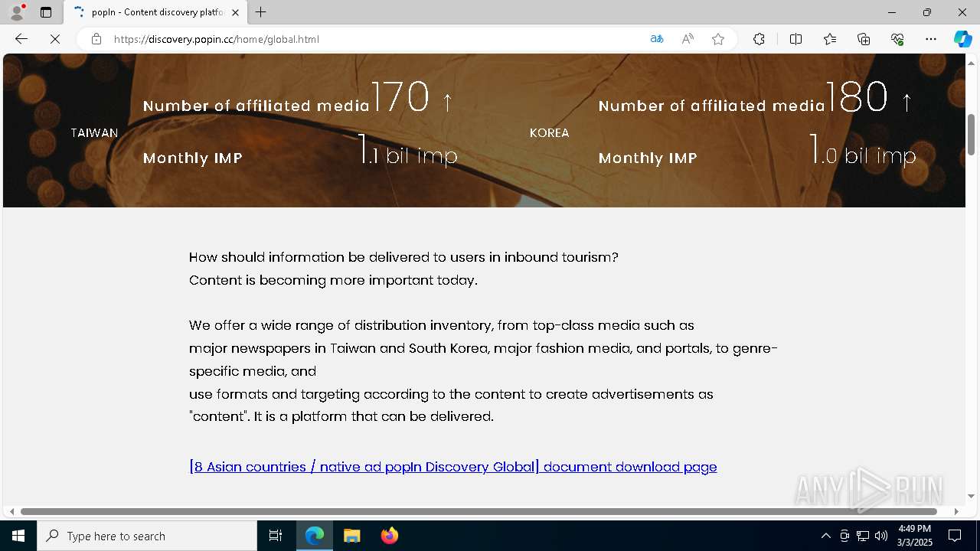This screenshot has height=551, width=980.
Task: Open Browser essentials heart icon
Action: click(x=897, y=39)
